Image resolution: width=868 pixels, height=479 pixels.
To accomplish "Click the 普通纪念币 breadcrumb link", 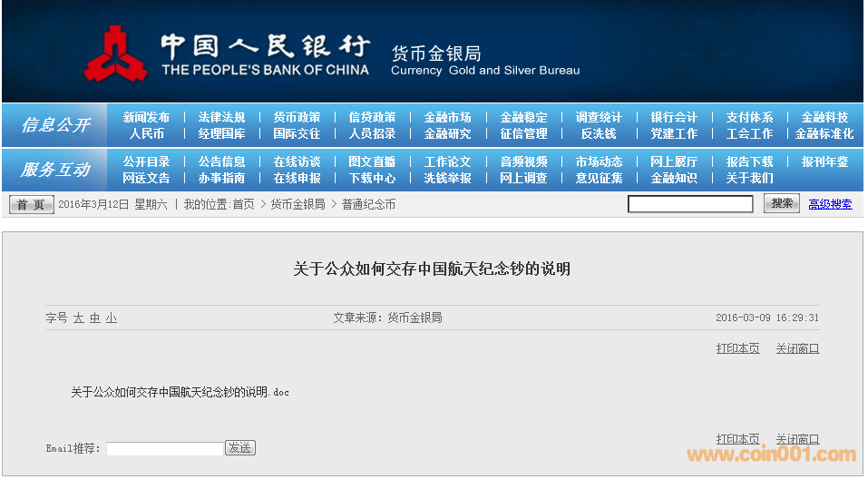I will coord(368,205).
